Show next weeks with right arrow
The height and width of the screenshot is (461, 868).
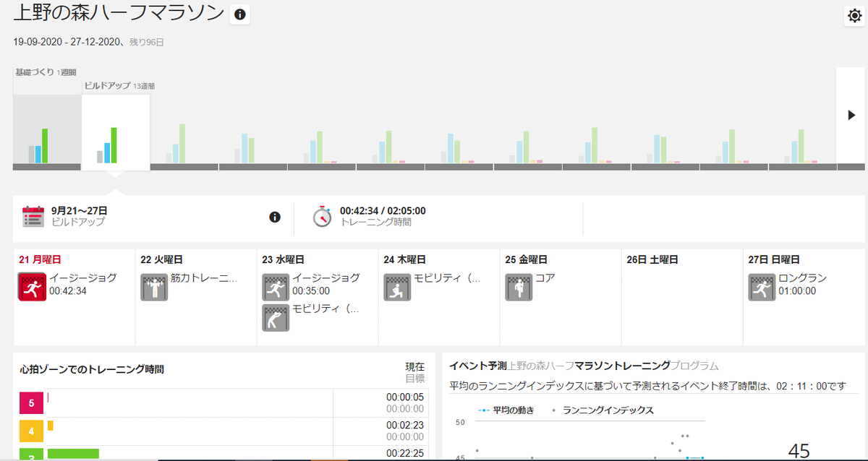[851, 115]
